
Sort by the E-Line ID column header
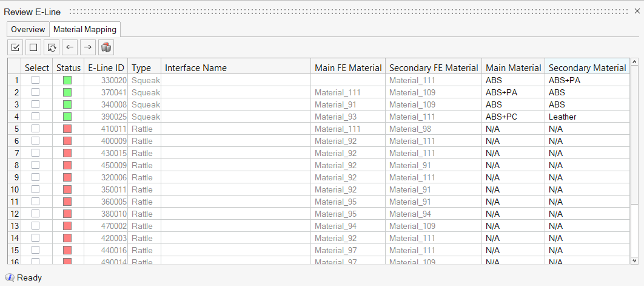(106, 68)
